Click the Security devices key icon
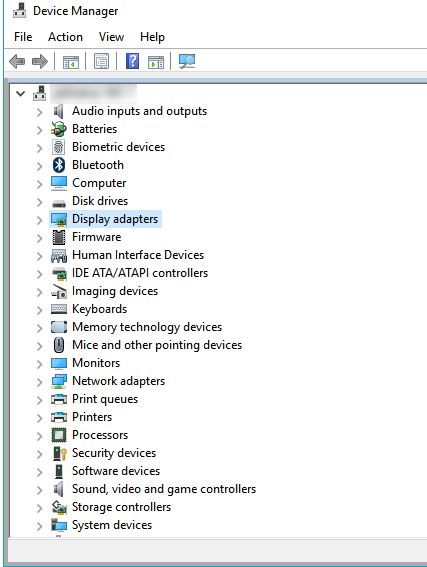This screenshot has width=427, height=567. pos(60,453)
